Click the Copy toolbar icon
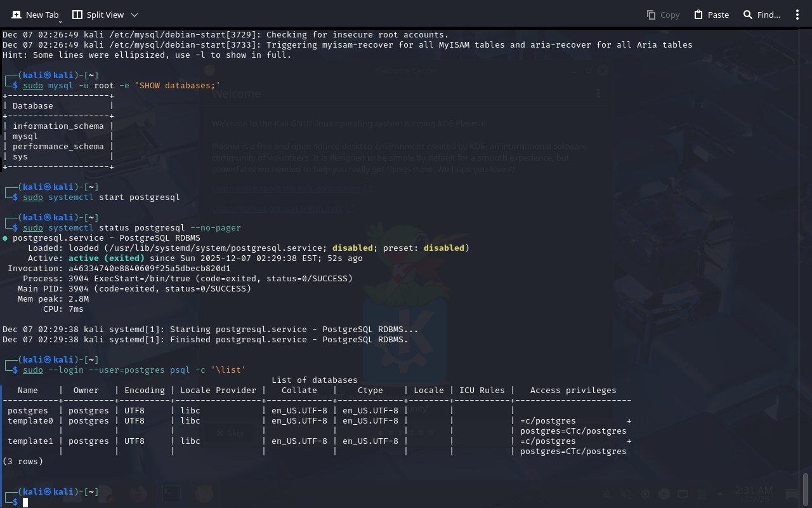812x508 pixels. pos(663,15)
